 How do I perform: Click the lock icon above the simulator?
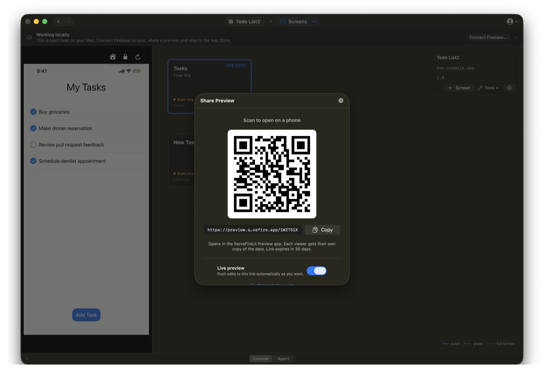click(125, 57)
